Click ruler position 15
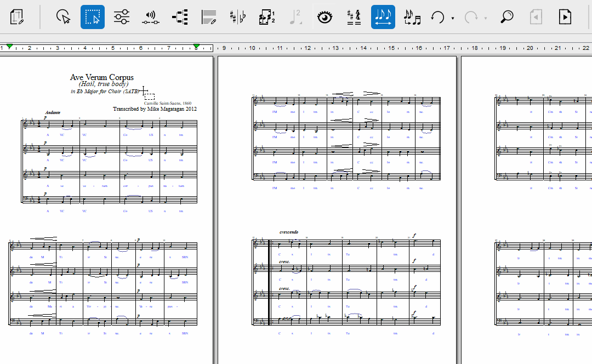 coord(391,48)
